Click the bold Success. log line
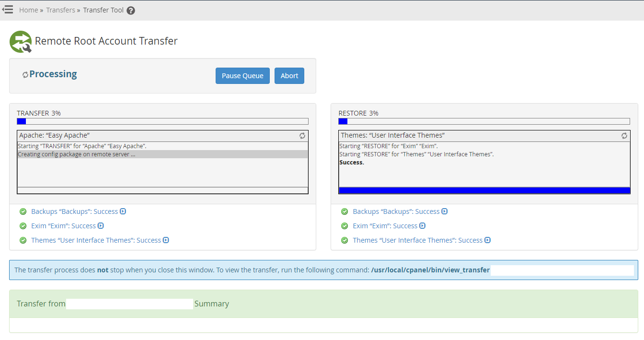Viewport: 644px width, 340px height. coord(352,163)
